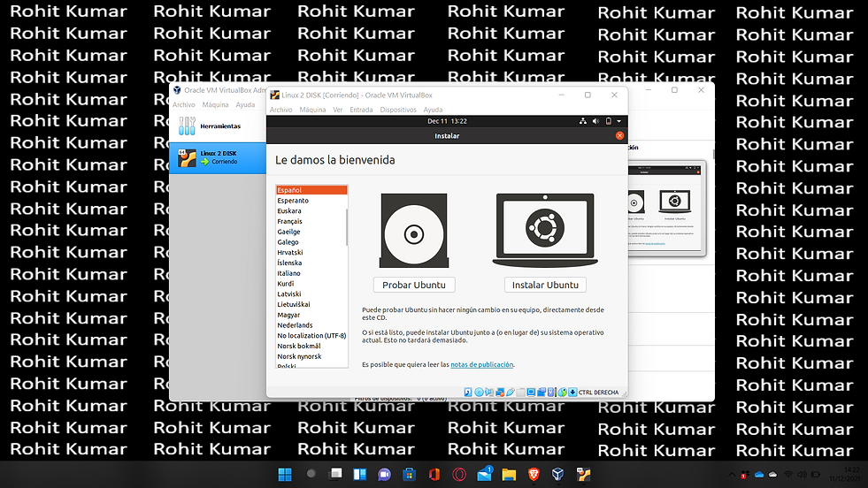Screen dimensions: 868x488
Task: Open VirtualBox Manager taskbar icon
Action: [558, 474]
